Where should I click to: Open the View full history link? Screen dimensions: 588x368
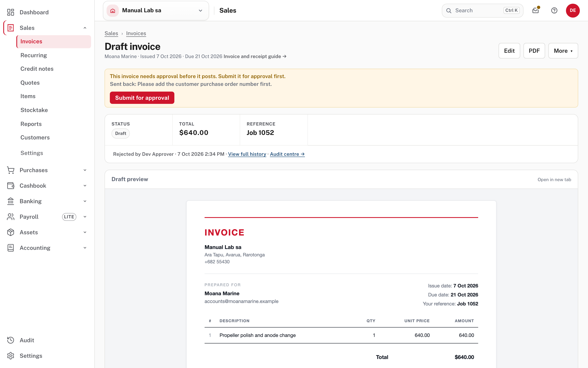tap(247, 154)
